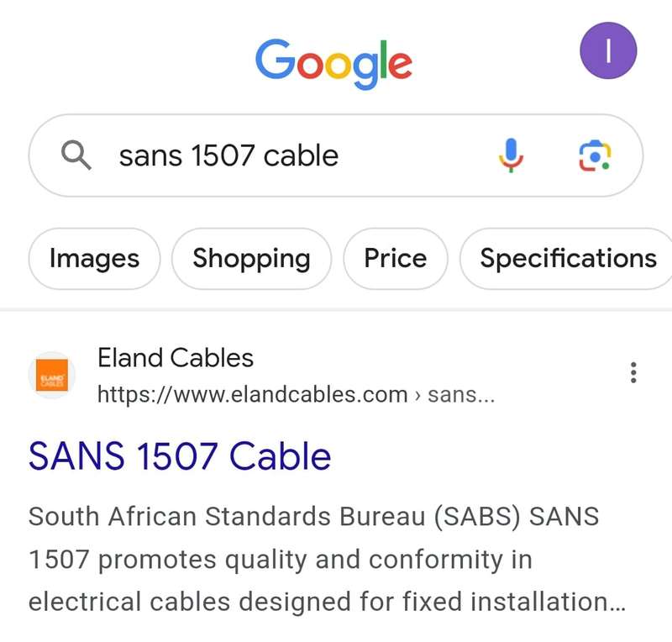The image size is (672, 642).
Task: Tap the word 'cable' in the query
Action: 301,155
